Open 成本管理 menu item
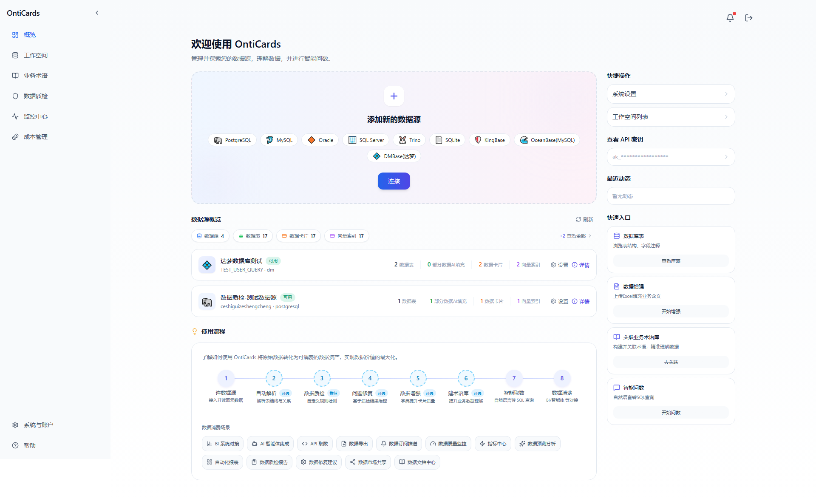 tap(55, 137)
